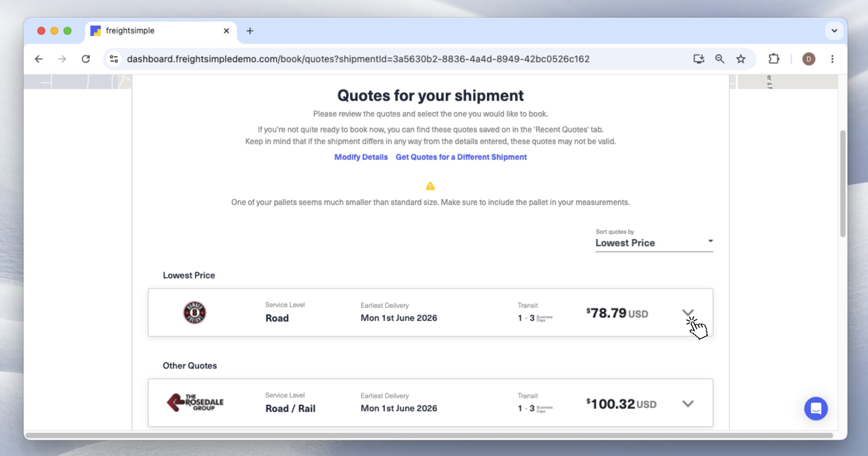This screenshot has height=456, width=868.
Task: Click the freightsimple tab favicon
Action: click(95, 31)
